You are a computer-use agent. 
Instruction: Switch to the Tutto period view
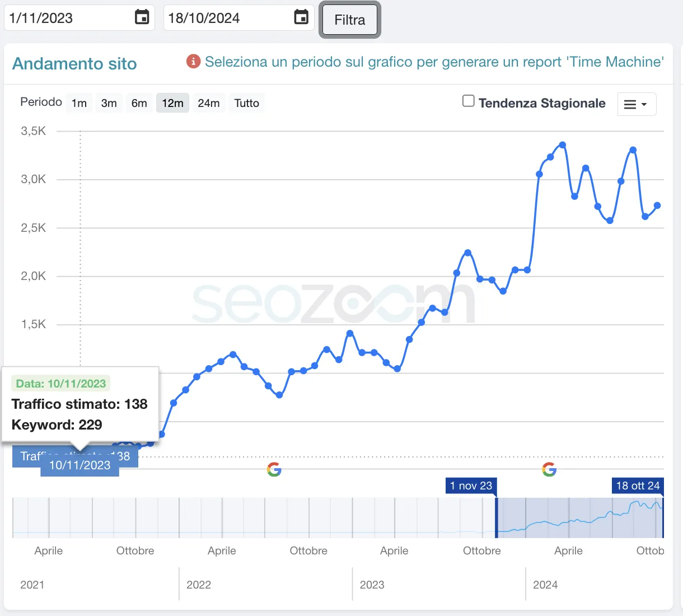coord(246,103)
